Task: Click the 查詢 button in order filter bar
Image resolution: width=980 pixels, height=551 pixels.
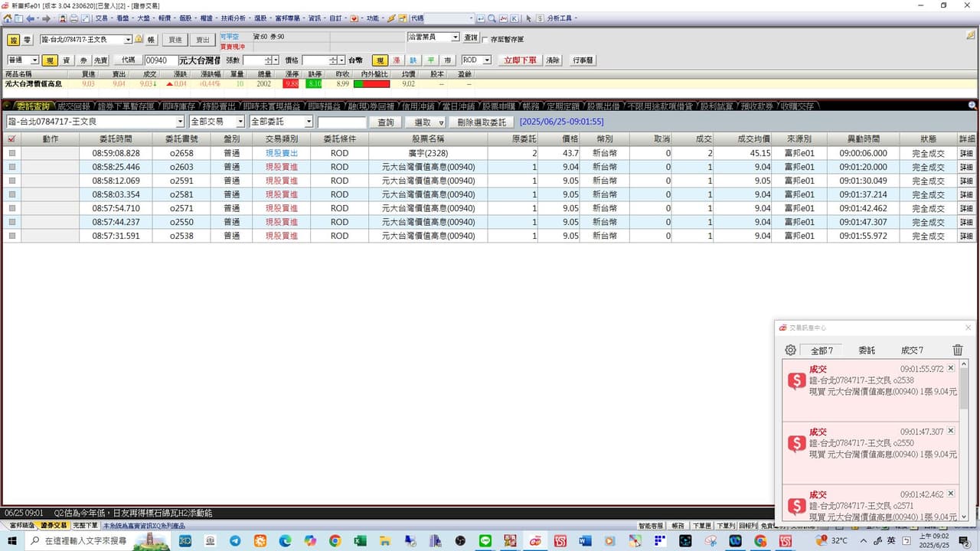Action: tap(386, 122)
